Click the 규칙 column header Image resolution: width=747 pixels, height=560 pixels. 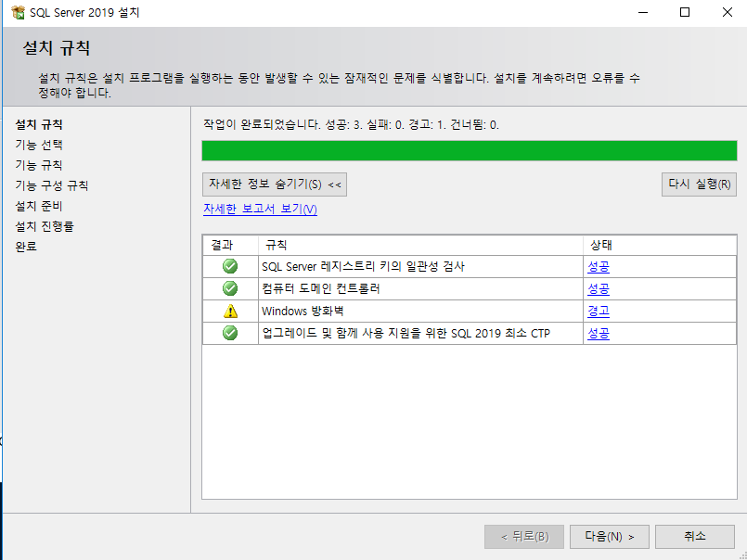tap(420, 246)
